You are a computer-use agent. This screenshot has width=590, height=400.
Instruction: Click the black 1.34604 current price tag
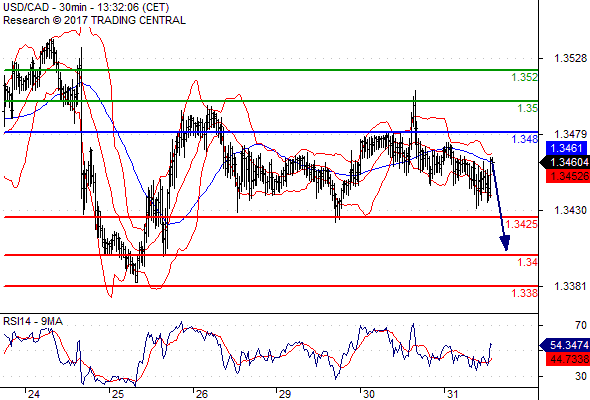pos(564,163)
